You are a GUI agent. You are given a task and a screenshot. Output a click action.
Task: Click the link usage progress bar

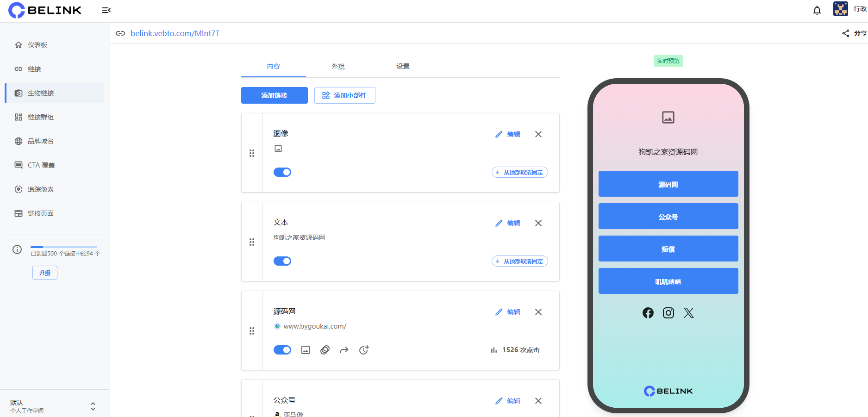(x=64, y=247)
